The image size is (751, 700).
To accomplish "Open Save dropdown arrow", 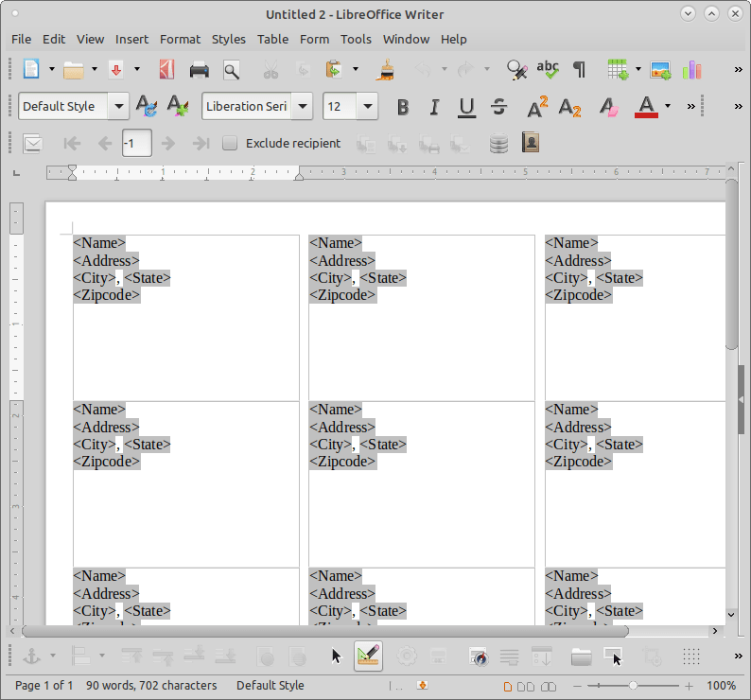I will [x=137, y=69].
